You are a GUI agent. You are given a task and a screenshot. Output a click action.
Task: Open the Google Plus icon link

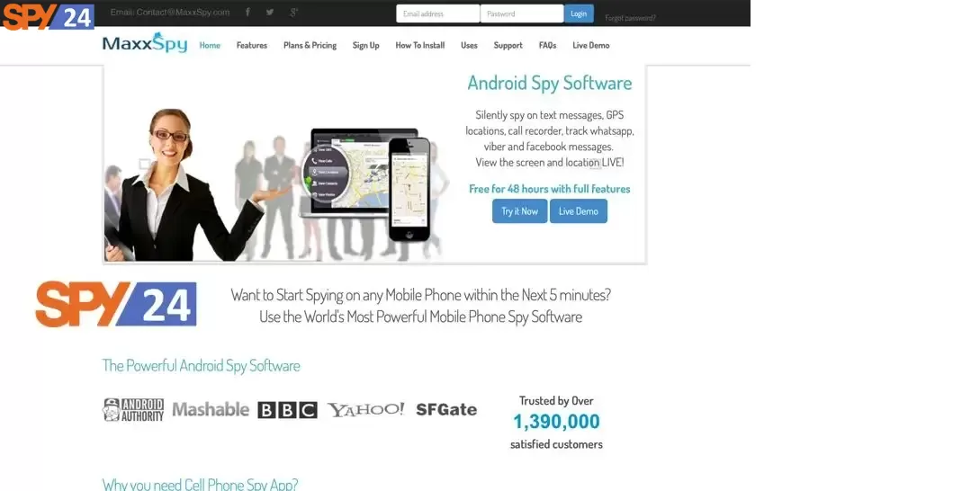tap(293, 13)
